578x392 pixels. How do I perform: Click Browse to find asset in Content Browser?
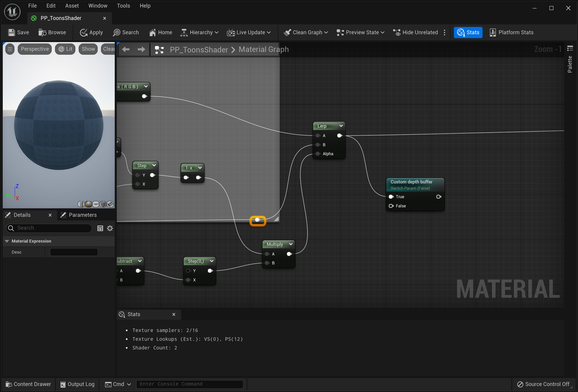click(x=52, y=33)
